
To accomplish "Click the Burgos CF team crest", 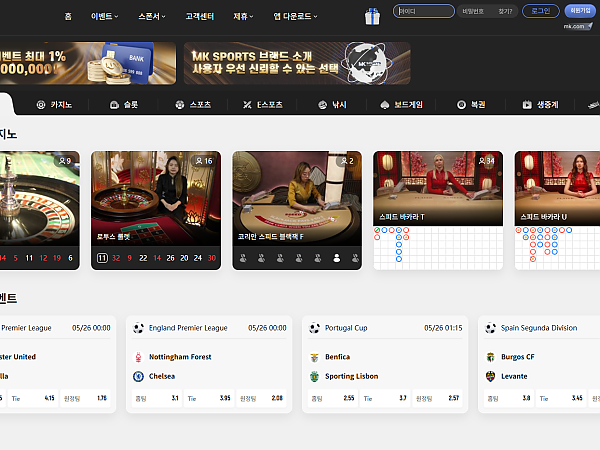I will click(490, 357).
